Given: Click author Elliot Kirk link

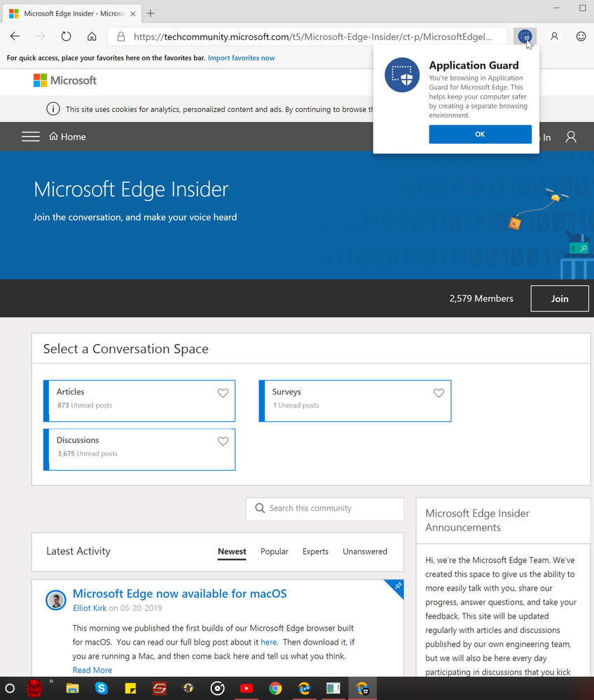Looking at the screenshot, I should pos(90,608).
